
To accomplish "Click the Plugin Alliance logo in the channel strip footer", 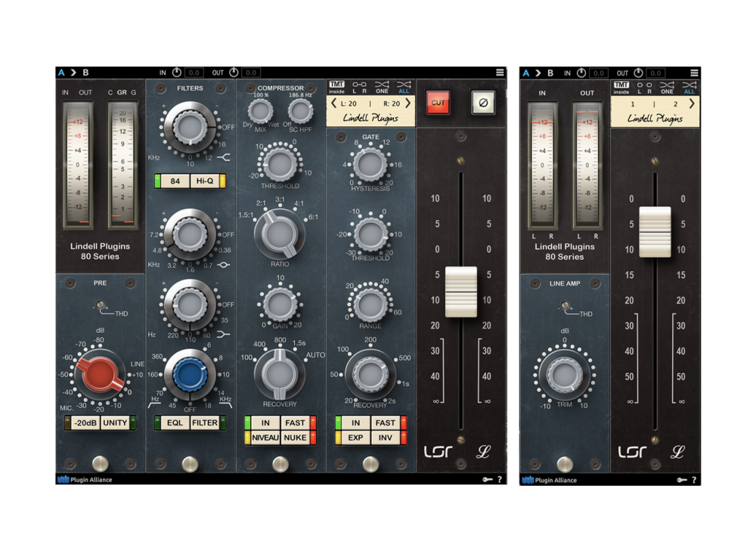I will 85,480.
